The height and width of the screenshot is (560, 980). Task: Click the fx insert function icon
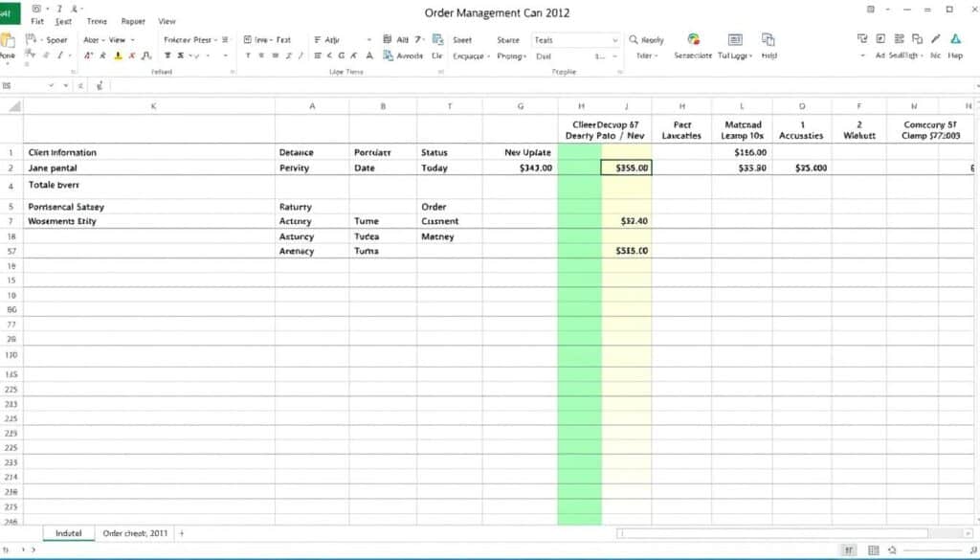(100, 85)
